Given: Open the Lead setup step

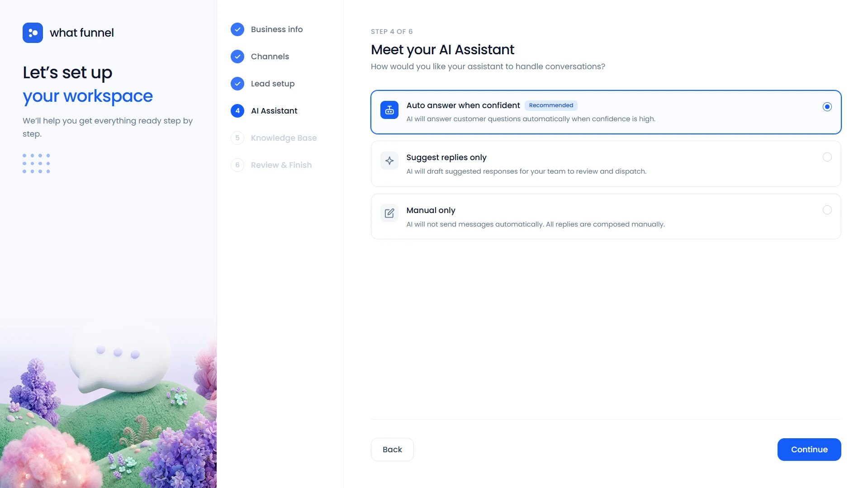Looking at the screenshot, I should 273,84.
